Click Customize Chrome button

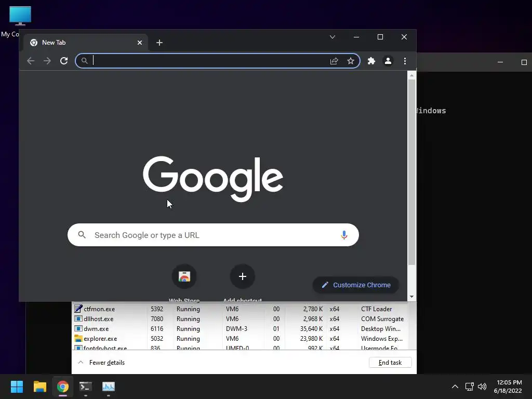pos(355,285)
